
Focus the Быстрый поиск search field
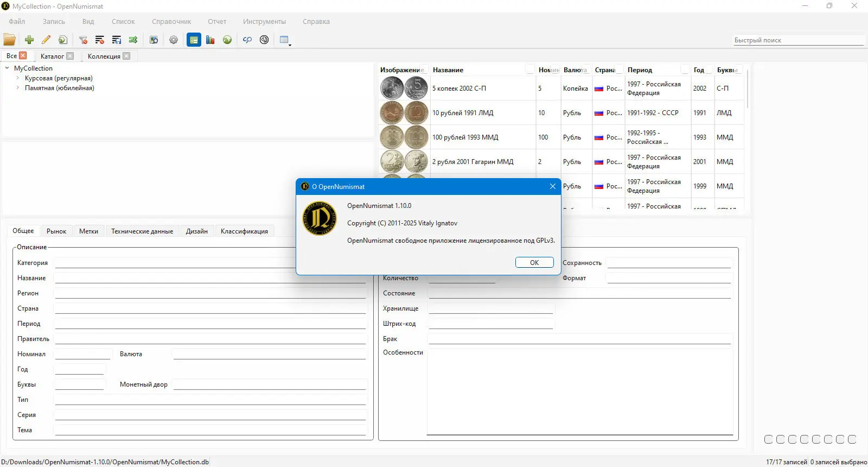[798, 40]
